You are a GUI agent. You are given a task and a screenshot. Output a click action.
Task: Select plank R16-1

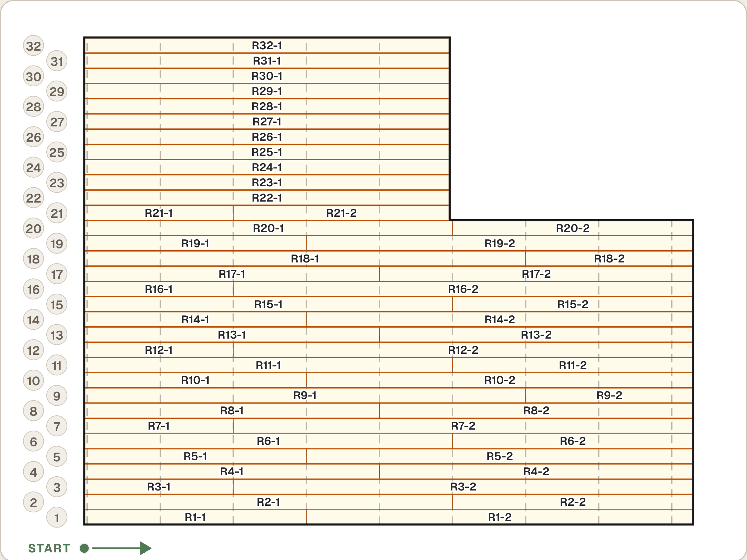point(159,289)
